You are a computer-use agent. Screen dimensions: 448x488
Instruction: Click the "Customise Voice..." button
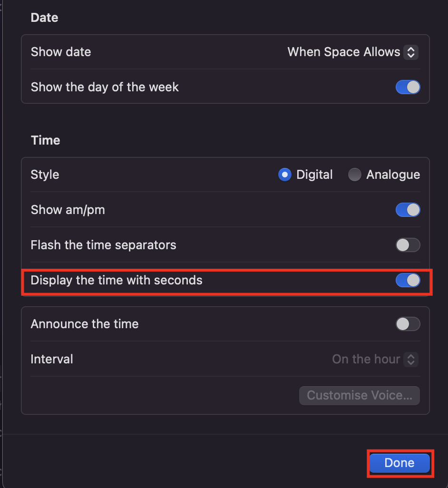coord(359,395)
